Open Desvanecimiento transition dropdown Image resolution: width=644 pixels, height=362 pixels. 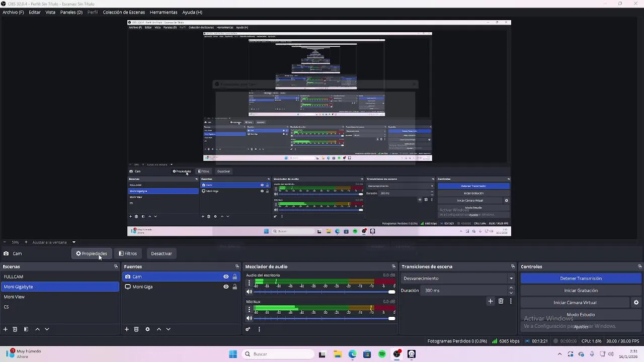pos(458,279)
